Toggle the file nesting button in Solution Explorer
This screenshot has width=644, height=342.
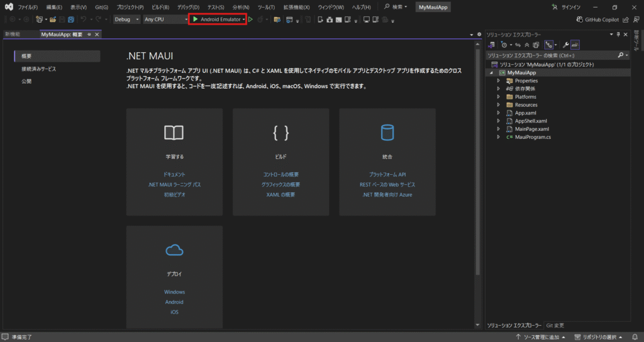548,45
